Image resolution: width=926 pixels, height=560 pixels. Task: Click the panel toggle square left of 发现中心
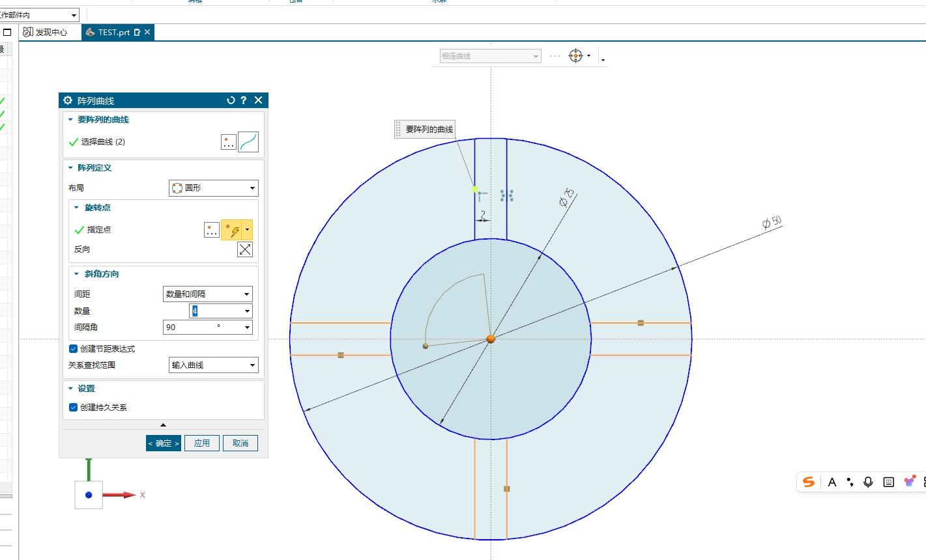tap(7, 32)
